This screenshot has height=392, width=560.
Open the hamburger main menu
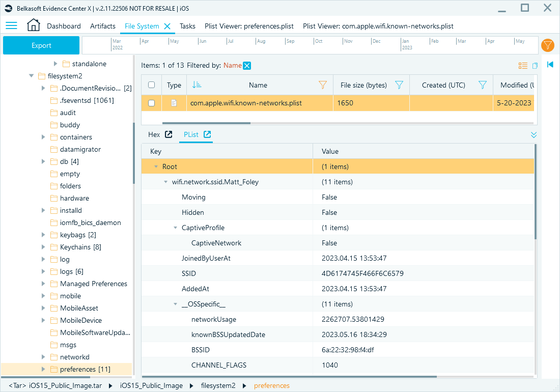(11, 25)
